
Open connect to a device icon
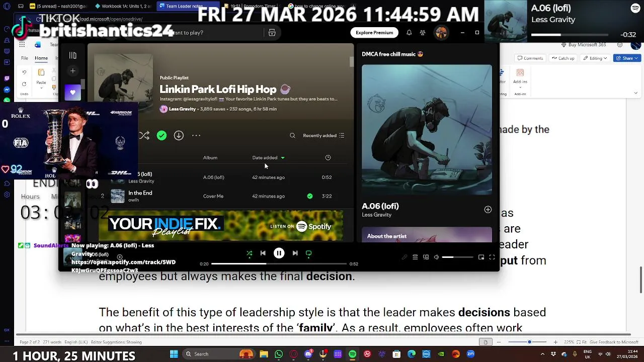coord(426,257)
